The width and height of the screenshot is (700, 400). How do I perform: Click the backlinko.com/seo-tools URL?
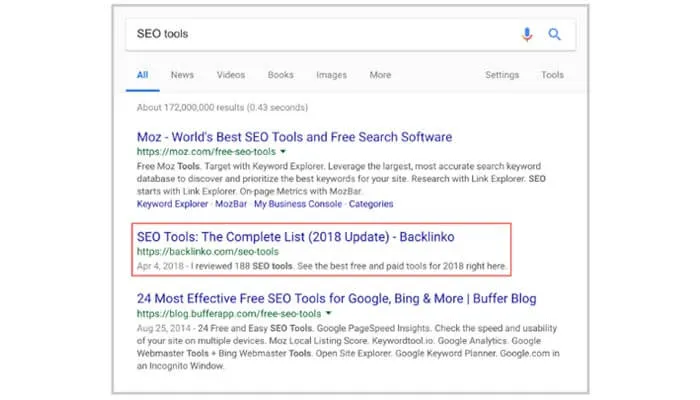point(208,252)
